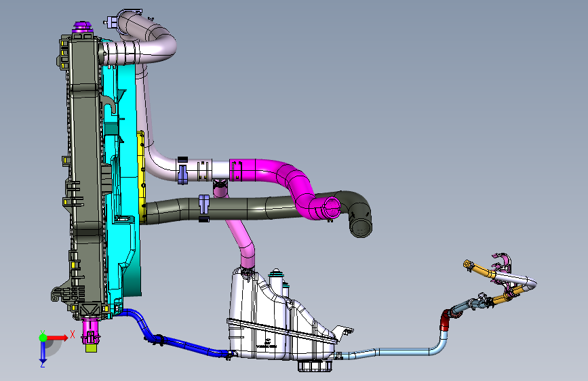
Task: Select the blue clip on the dark gray hose
Action: (204, 204)
